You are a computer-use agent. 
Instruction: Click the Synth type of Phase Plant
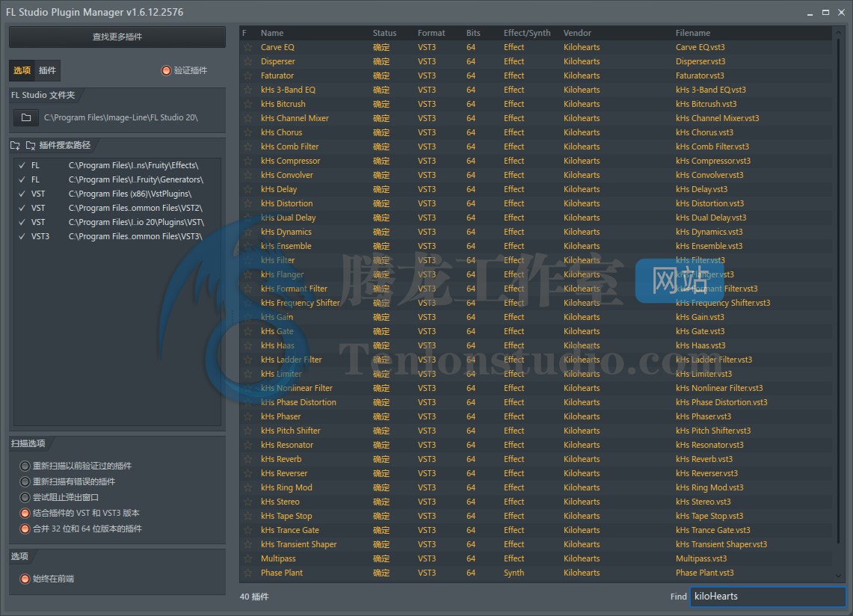[x=514, y=573]
